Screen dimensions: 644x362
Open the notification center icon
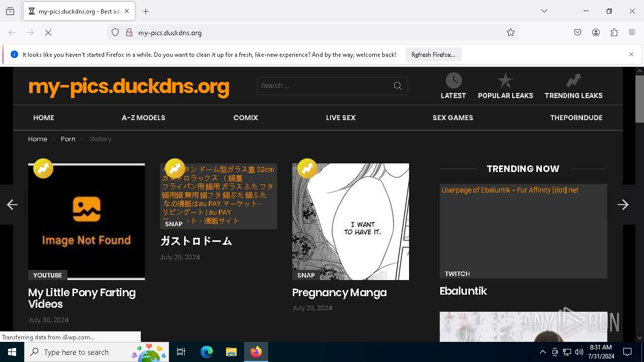pyautogui.click(x=627, y=352)
